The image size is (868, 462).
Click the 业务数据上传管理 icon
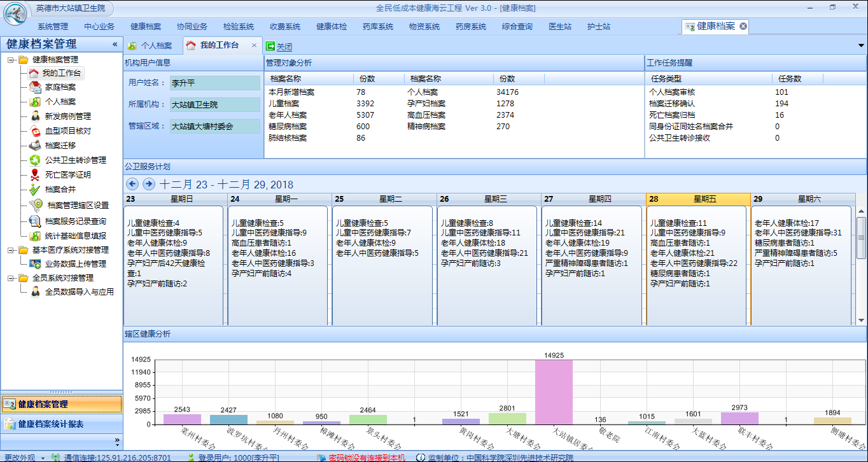click(x=34, y=263)
